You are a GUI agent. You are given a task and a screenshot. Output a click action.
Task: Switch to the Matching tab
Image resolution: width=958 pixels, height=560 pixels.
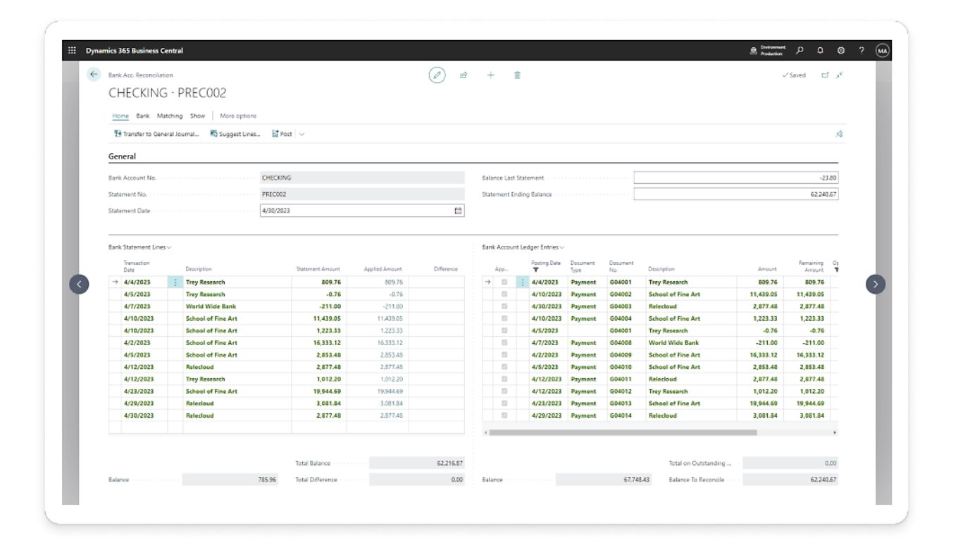169,116
